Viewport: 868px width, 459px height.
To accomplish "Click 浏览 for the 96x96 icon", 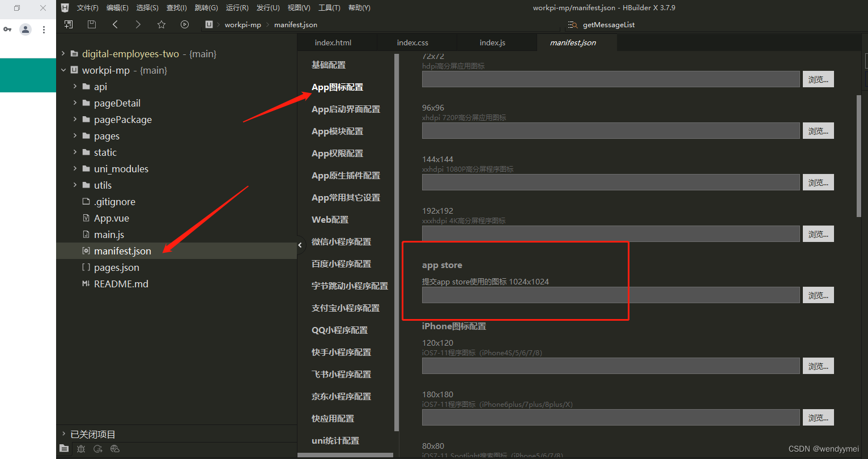I will [818, 131].
